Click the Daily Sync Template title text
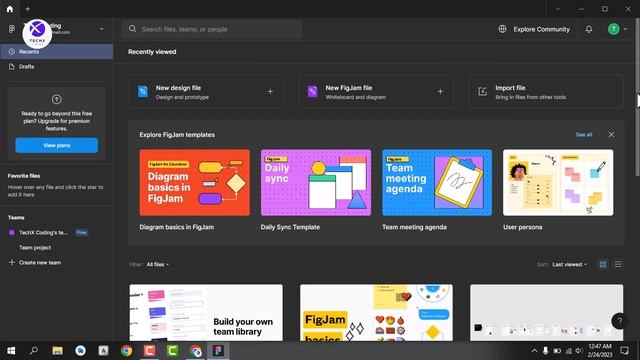 point(290,227)
